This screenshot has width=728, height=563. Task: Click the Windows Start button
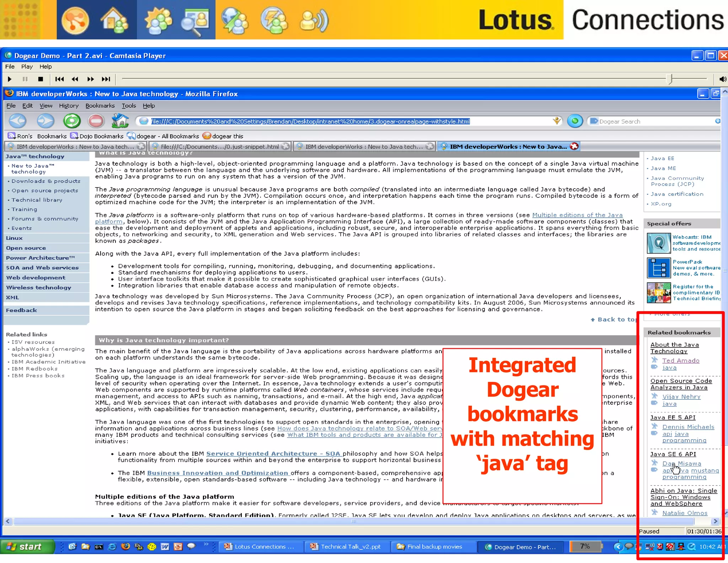click(x=28, y=547)
